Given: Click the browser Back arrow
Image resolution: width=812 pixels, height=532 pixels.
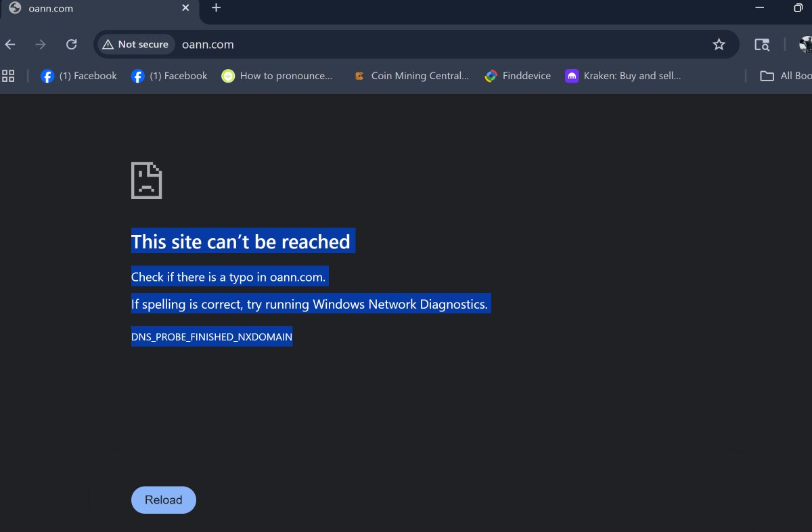Looking at the screenshot, I should pyautogui.click(x=10, y=45).
